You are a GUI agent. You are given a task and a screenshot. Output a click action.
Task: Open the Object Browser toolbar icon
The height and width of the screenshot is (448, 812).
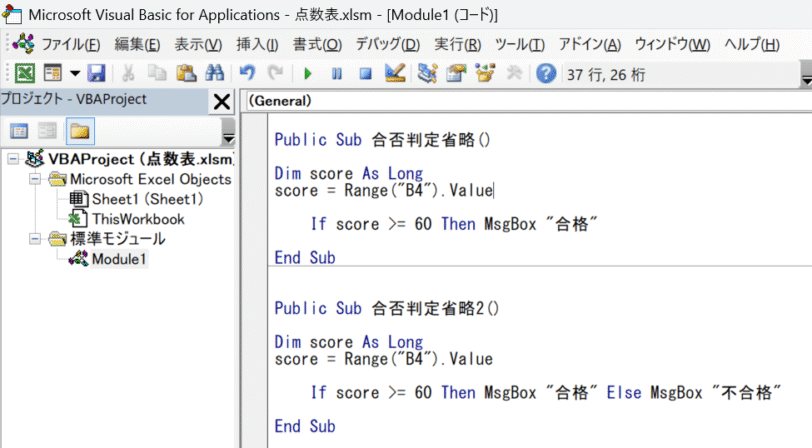(486, 73)
